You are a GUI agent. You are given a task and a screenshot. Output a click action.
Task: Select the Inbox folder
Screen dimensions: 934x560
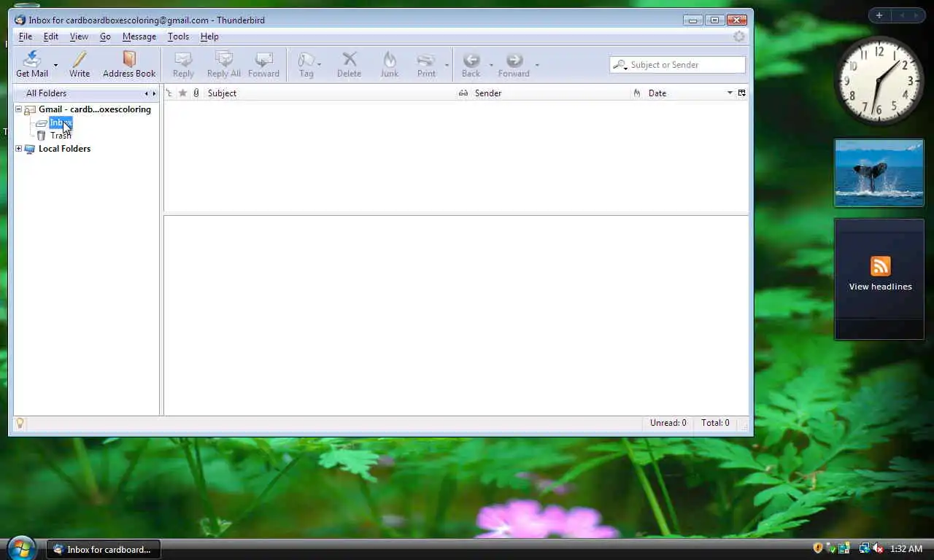tap(60, 122)
